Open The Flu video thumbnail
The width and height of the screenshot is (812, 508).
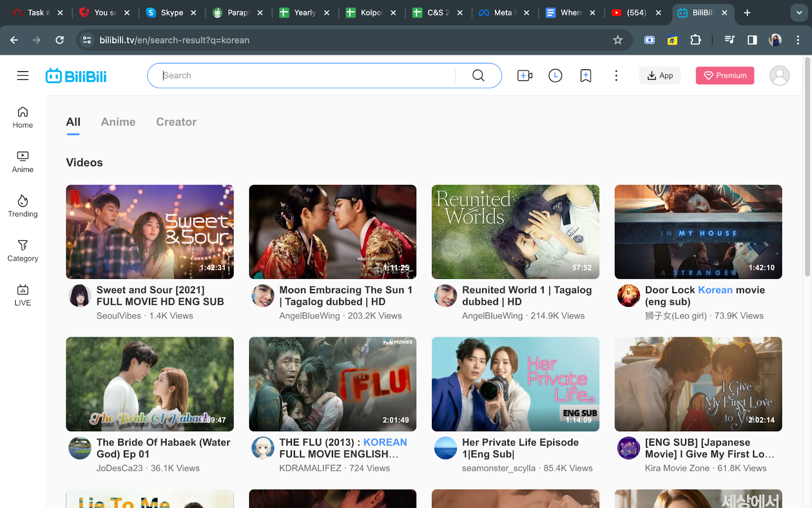pos(332,384)
